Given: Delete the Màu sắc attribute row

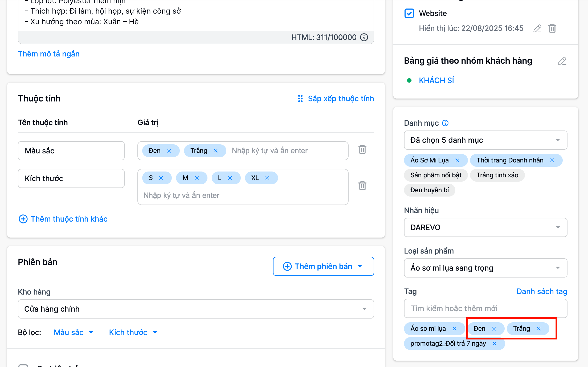Looking at the screenshot, I should (x=362, y=150).
